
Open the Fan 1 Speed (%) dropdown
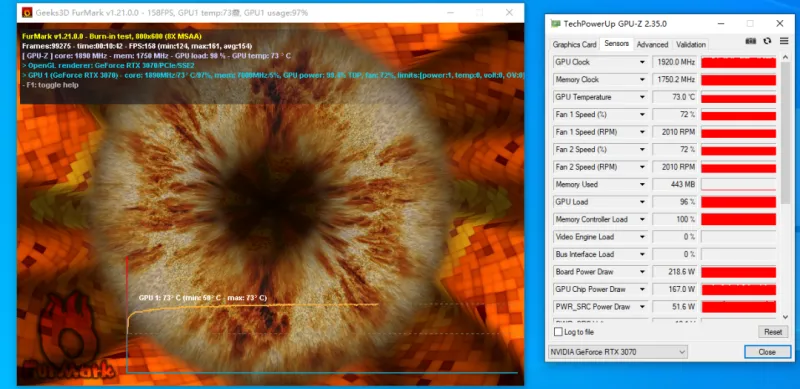[642, 114]
